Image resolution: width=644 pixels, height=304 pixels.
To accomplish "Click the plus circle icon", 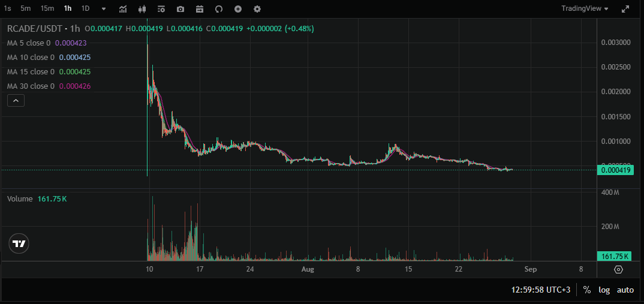I will [x=238, y=9].
